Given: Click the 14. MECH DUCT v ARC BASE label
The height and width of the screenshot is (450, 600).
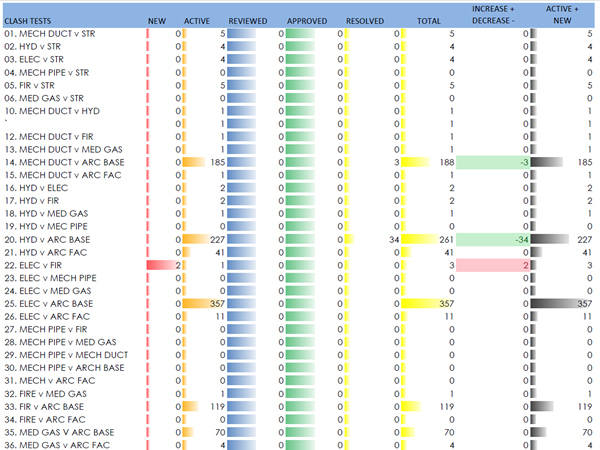Looking at the screenshot, I should [65, 161].
